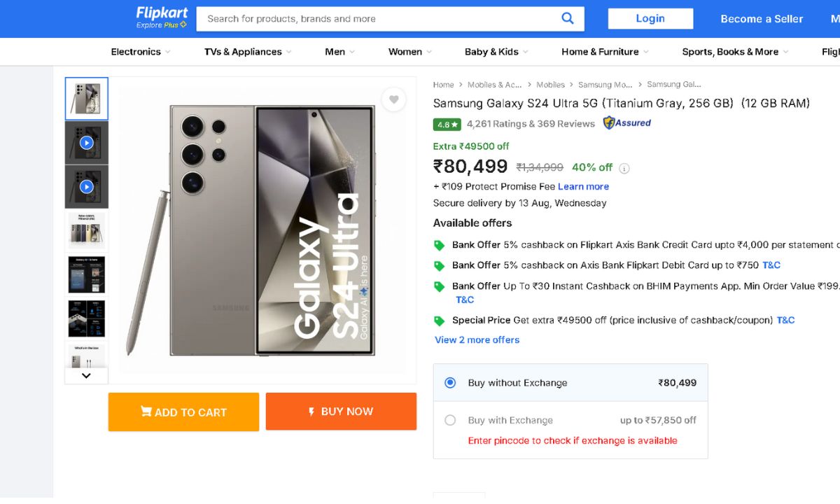The height and width of the screenshot is (504, 840).
Task: Click the 4.8 star rating badge
Action: coord(447,125)
